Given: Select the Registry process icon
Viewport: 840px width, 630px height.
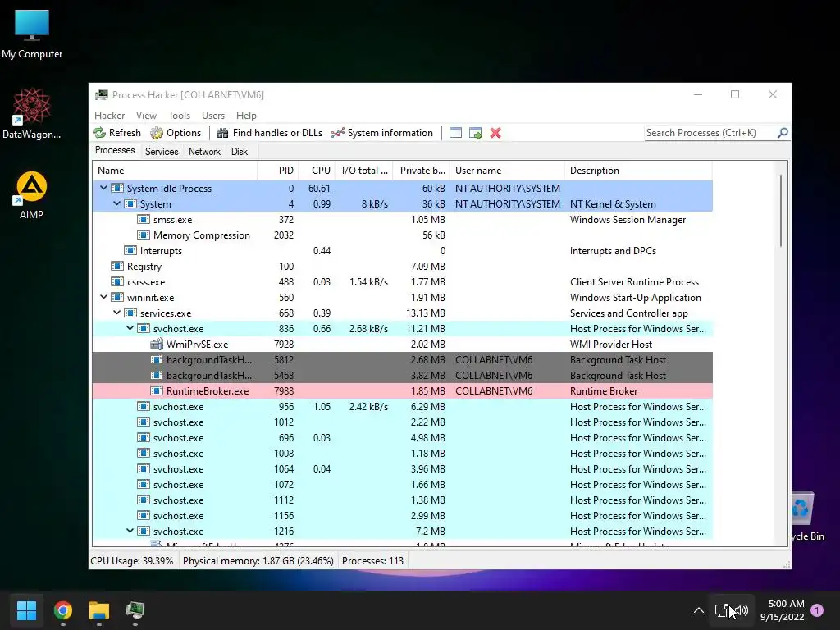Looking at the screenshot, I should [x=116, y=266].
